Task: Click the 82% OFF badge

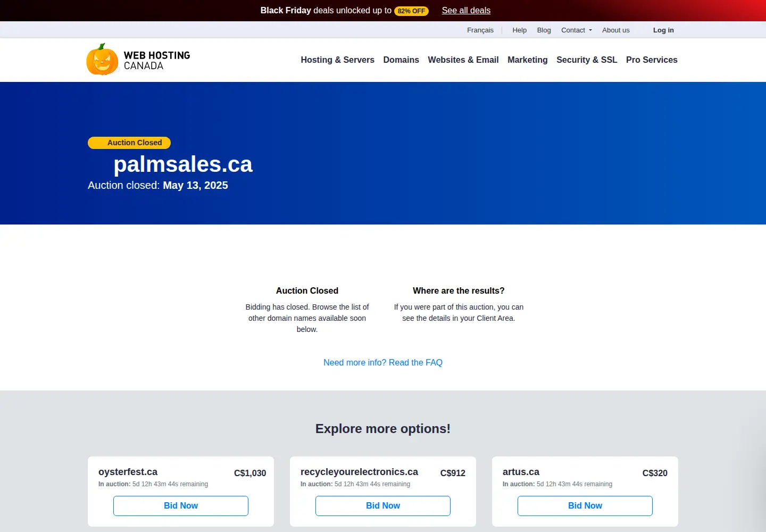Action: click(x=411, y=11)
